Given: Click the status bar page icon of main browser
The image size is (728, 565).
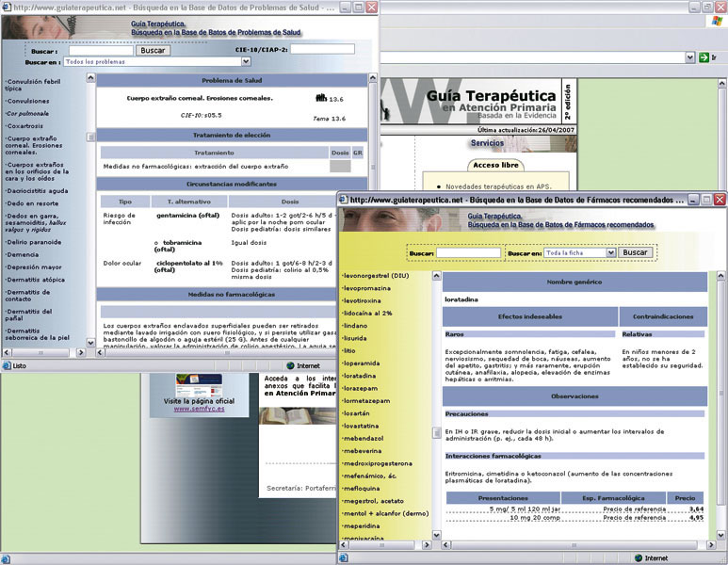Looking at the screenshot, I should pyautogui.click(x=6, y=559).
